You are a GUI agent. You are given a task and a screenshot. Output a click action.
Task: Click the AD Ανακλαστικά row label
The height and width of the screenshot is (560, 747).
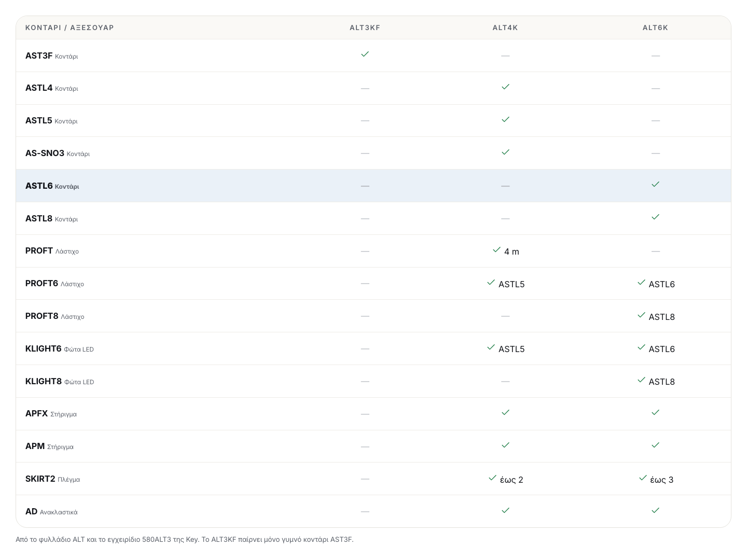(51, 512)
